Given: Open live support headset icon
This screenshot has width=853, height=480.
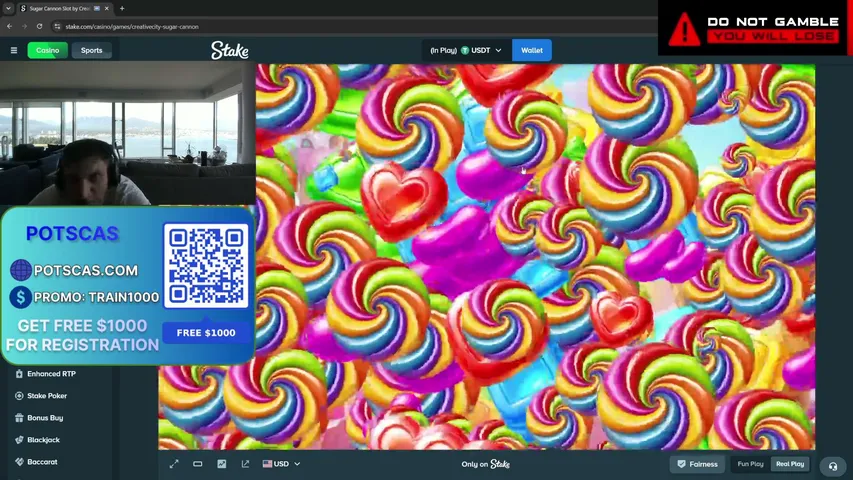Looking at the screenshot, I should (832, 466).
